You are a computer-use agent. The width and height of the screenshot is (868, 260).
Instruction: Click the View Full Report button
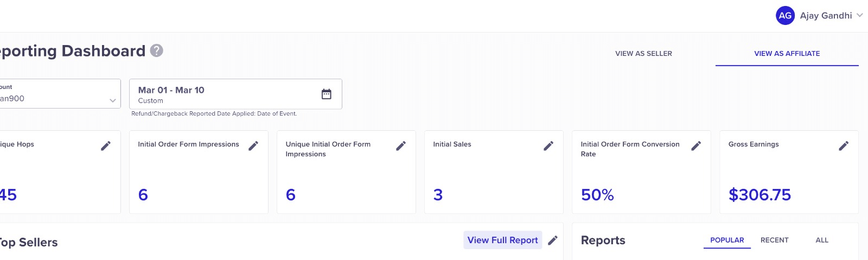click(x=502, y=240)
